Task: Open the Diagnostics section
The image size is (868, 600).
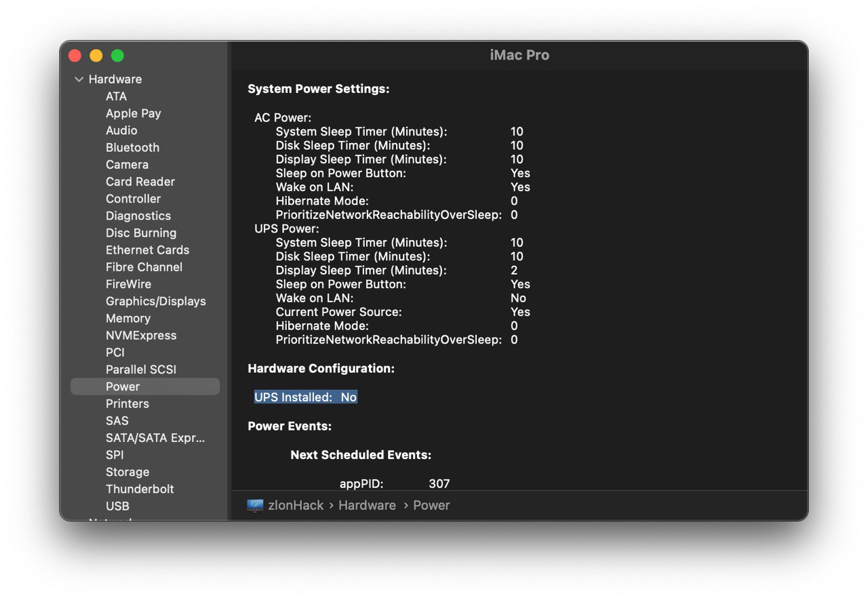Action: (138, 216)
